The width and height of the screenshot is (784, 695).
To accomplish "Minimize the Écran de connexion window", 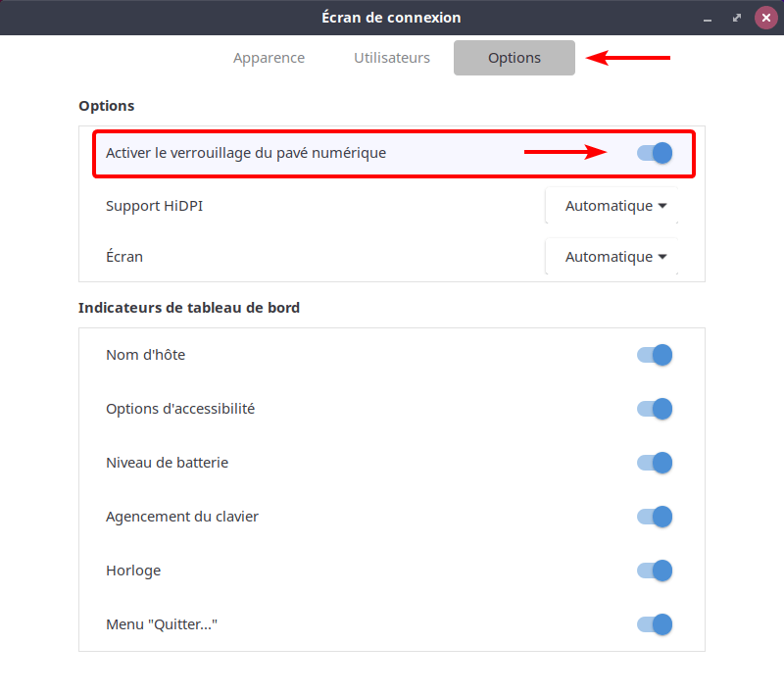I will pos(707,19).
